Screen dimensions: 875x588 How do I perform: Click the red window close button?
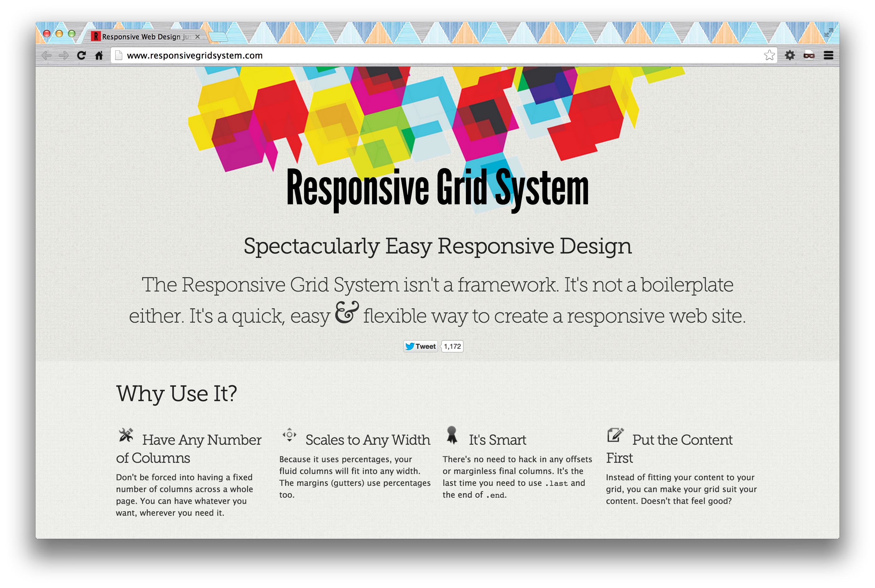tap(46, 33)
